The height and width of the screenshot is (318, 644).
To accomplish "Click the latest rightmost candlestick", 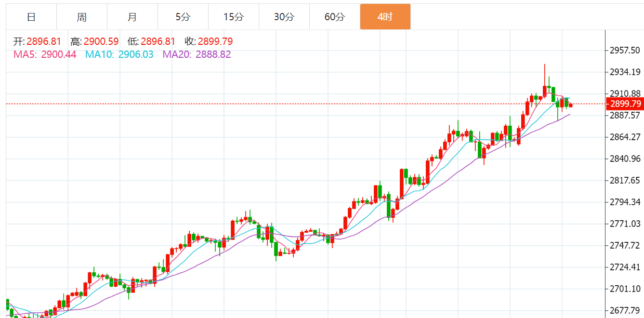I will pos(571,105).
